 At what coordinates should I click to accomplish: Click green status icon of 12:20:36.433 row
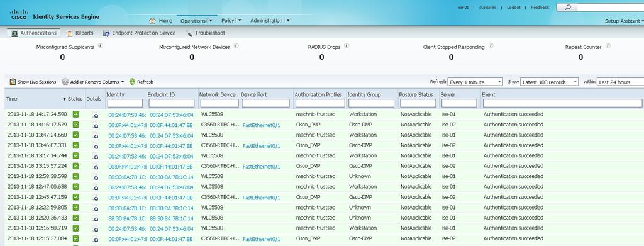click(75, 218)
